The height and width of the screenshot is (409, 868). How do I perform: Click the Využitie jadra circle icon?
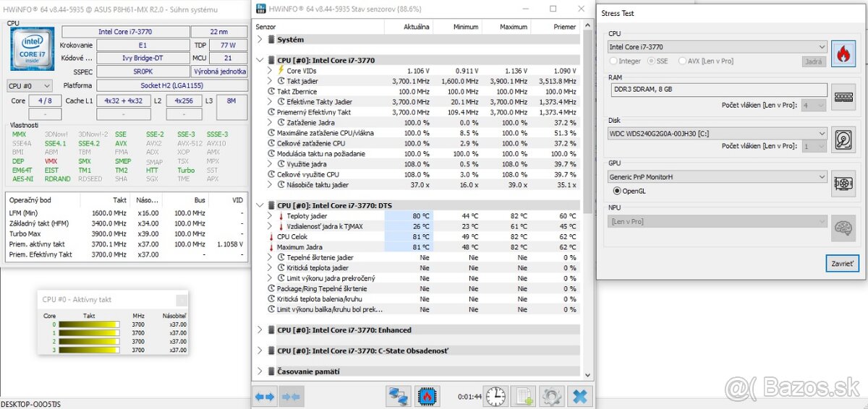[281, 164]
